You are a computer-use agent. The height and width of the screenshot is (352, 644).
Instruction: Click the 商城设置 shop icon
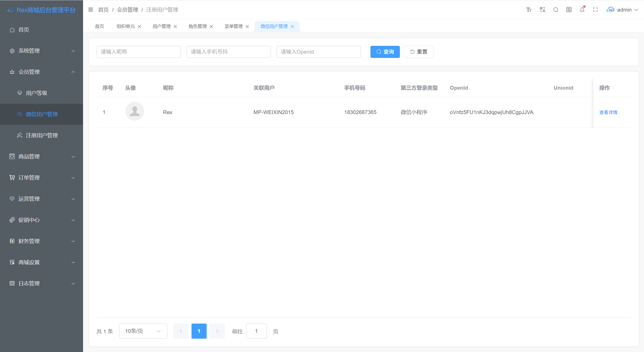[x=12, y=262]
